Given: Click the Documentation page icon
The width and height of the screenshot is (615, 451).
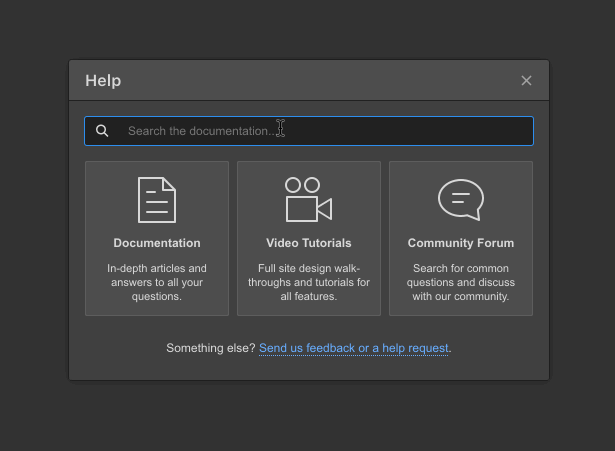Looking at the screenshot, I should coord(157,200).
